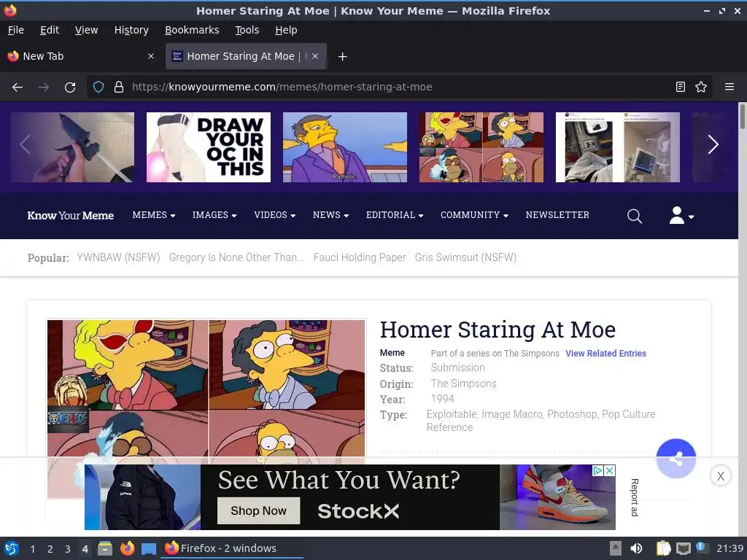
Task: Expand the EDITORIAL dropdown menu
Action: pyautogui.click(x=395, y=215)
